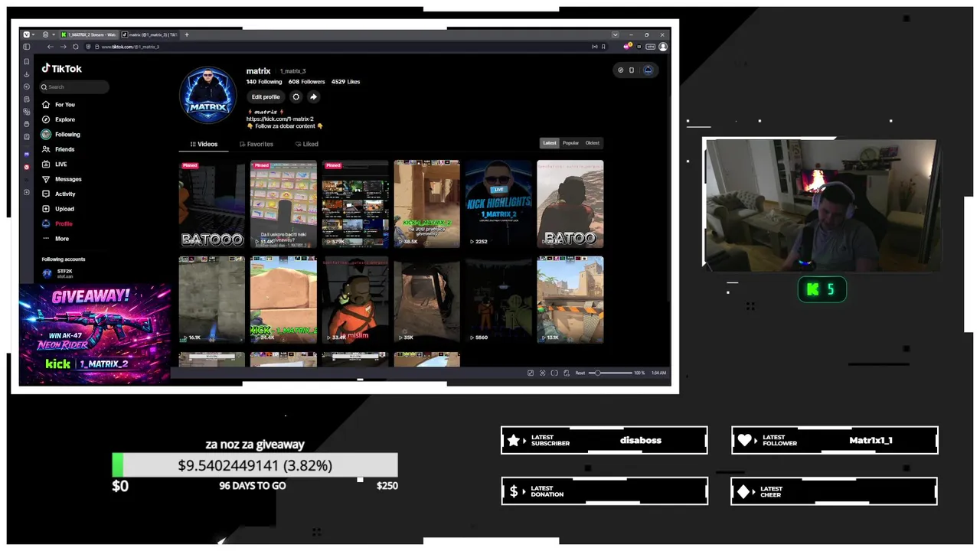Open the Explore page in TikTok
Screen dimensions: 980x551
pyautogui.click(x=59, y=119)
